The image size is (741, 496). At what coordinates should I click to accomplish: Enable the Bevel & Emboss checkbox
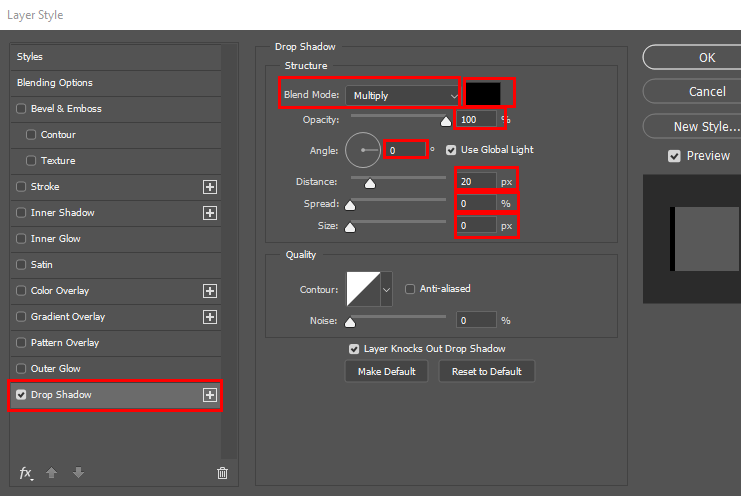pos(22,109)
